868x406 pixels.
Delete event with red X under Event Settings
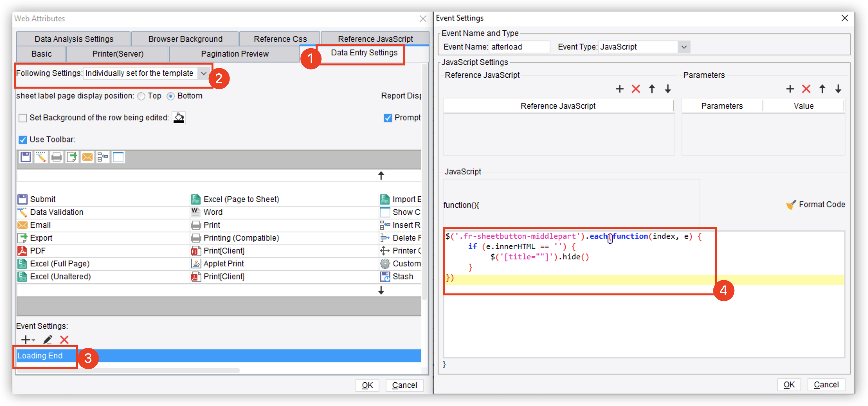tap(64, 340)
